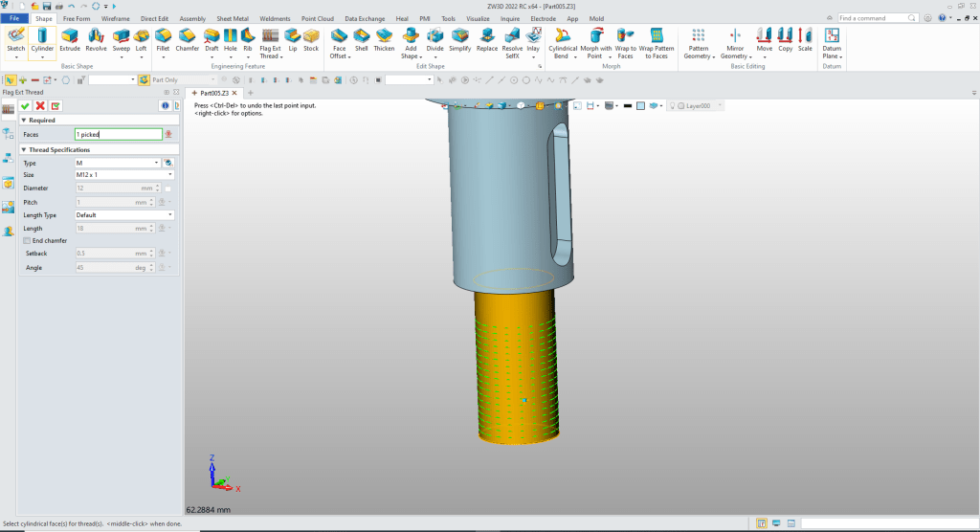Open the Cylindrical Bend tool
This screenshot has height=532, width=980.
coord(563,39)
